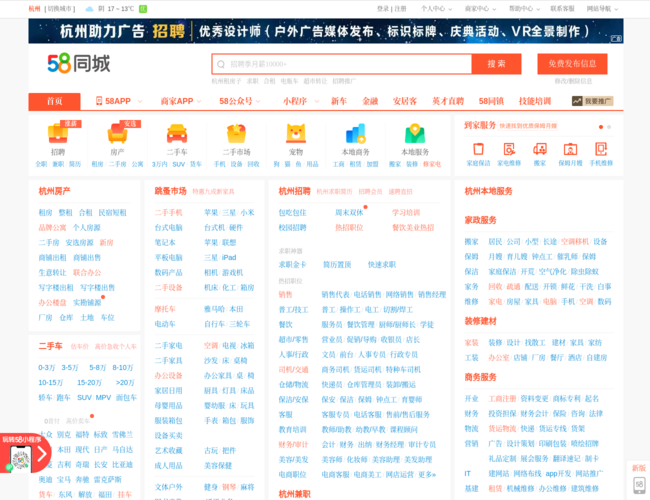Viewport: 650px width, 500px height.
Task: Click the 包吃包住 job link
Action: point(292,213)
